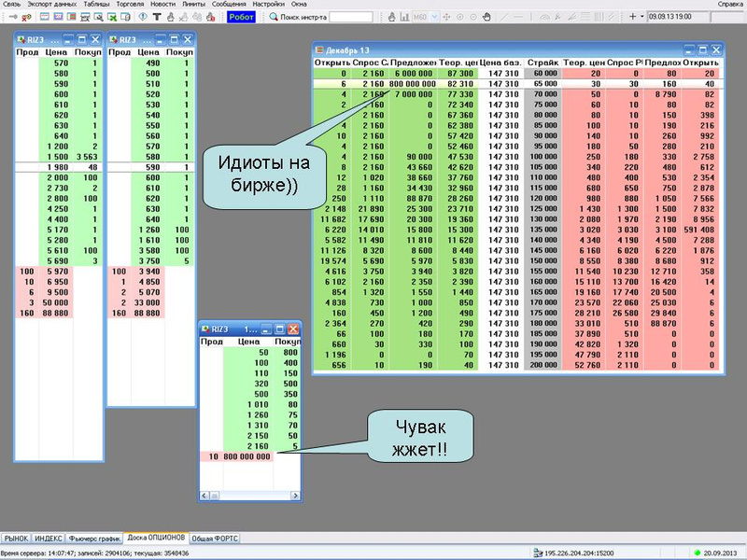This screenshot has height=560, width=747.
Task: Switch to the Общая ФОРТС tab
Action: 216,539
